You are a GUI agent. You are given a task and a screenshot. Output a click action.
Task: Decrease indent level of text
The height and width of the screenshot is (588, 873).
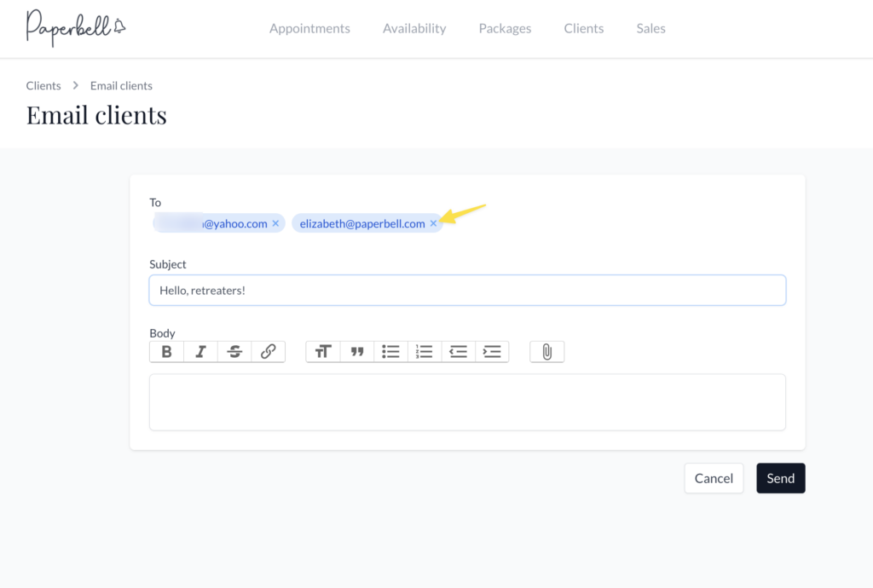click(459, 352)
